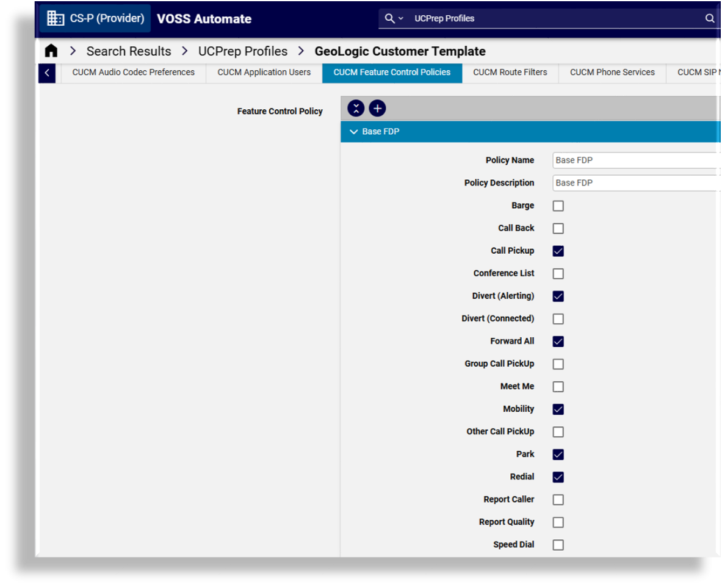The image size is (722, 588).
Task: Open the CUCM Route Filters tab
Action: pos(510,73)
